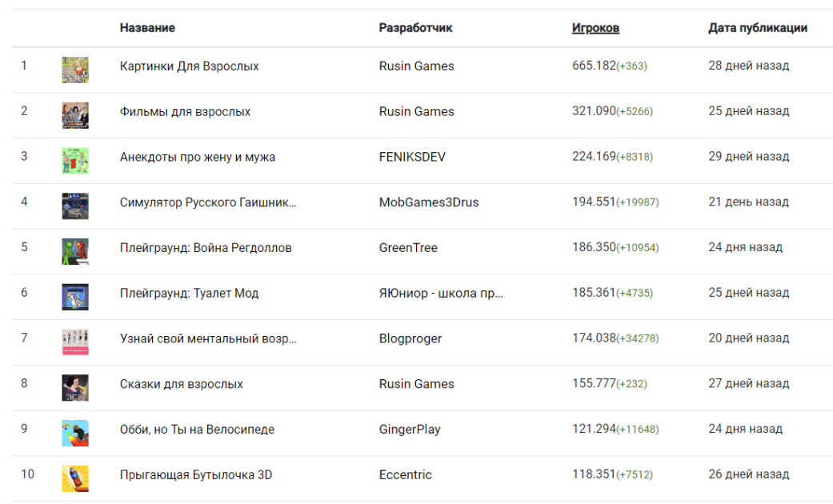Select the Плейграунд: Война Регдоллов icon

pyautogui.click(x=75, y=251)
